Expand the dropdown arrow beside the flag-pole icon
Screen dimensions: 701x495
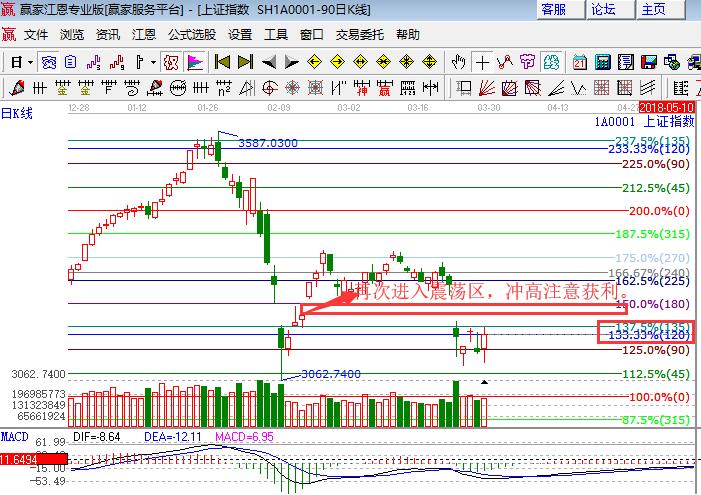click(153, 62)
